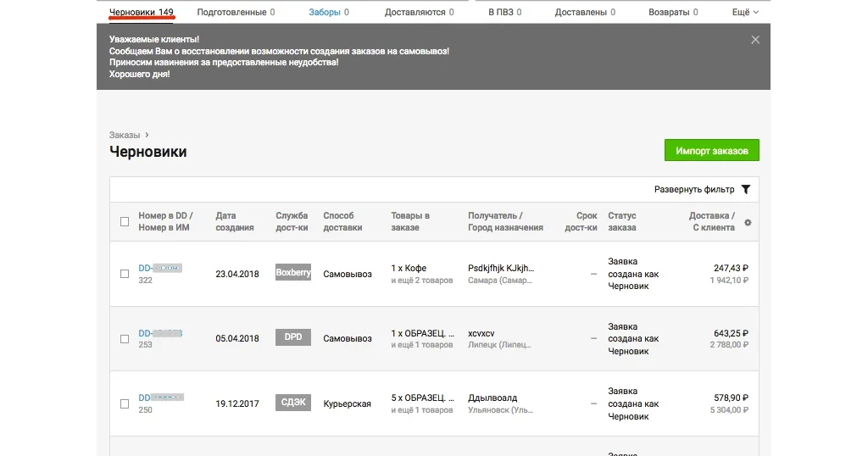
Task: Check the order 253 row checkbox
Action: (x=125, y=339)
